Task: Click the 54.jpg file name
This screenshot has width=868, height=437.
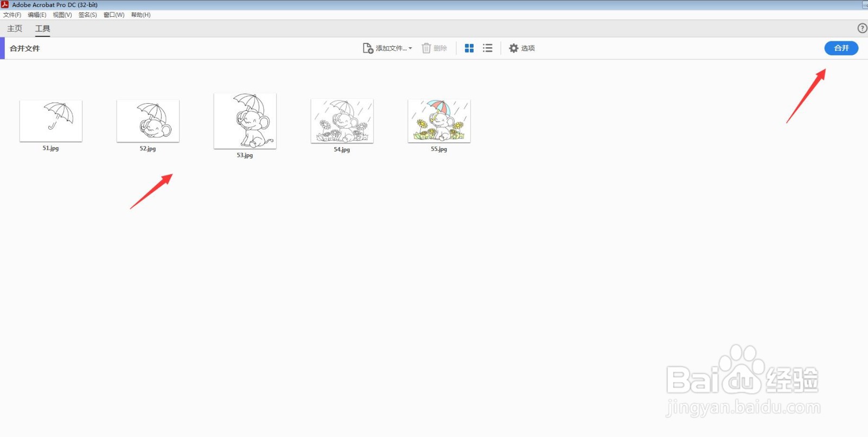Action: point(342,150)
